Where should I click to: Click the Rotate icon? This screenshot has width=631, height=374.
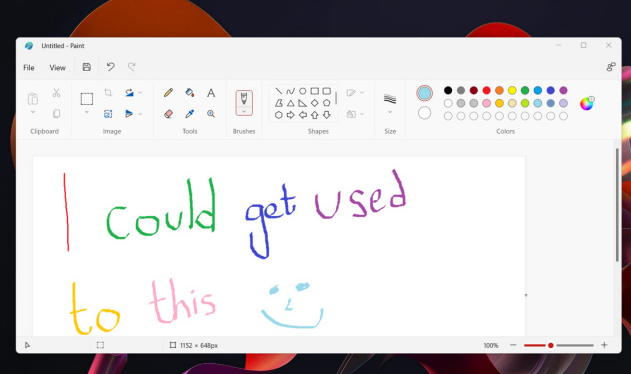[x=129, y=93]
